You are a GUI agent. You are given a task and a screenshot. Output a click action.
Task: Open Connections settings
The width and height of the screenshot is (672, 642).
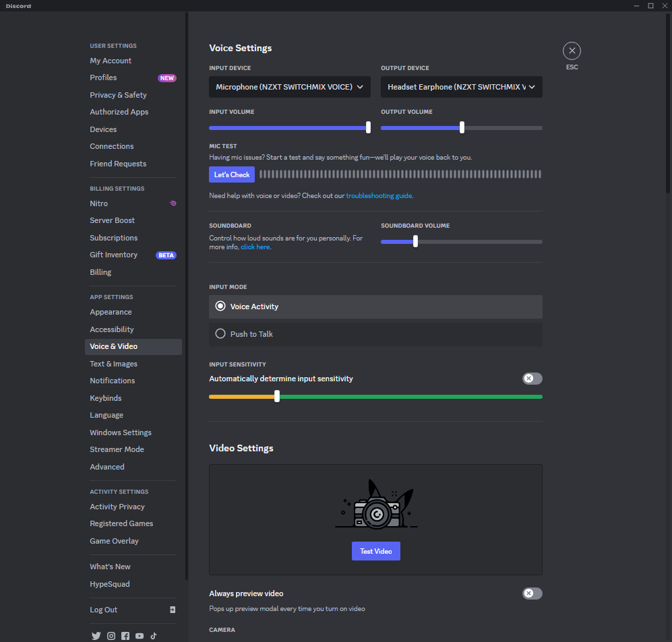[x=133, y=146]
